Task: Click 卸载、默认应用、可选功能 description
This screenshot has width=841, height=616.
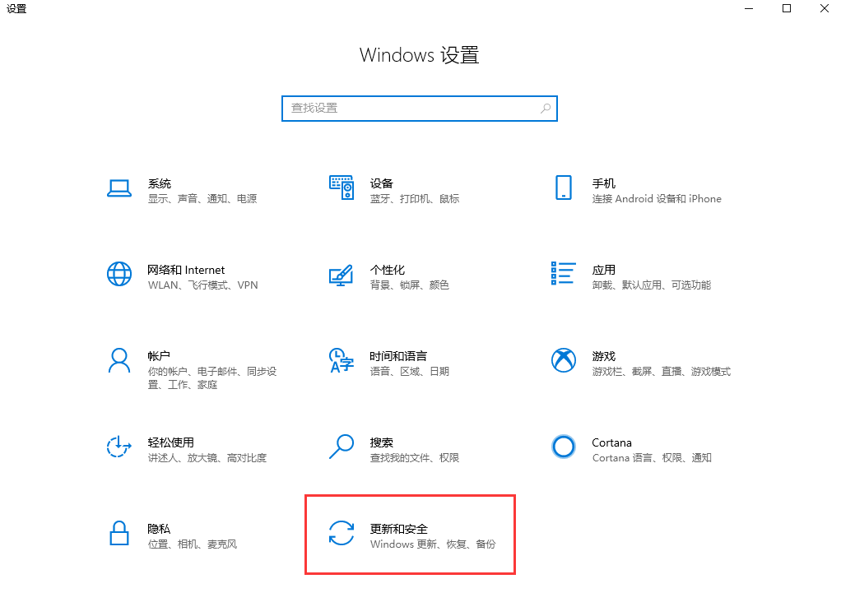Action: pos(651,285)
